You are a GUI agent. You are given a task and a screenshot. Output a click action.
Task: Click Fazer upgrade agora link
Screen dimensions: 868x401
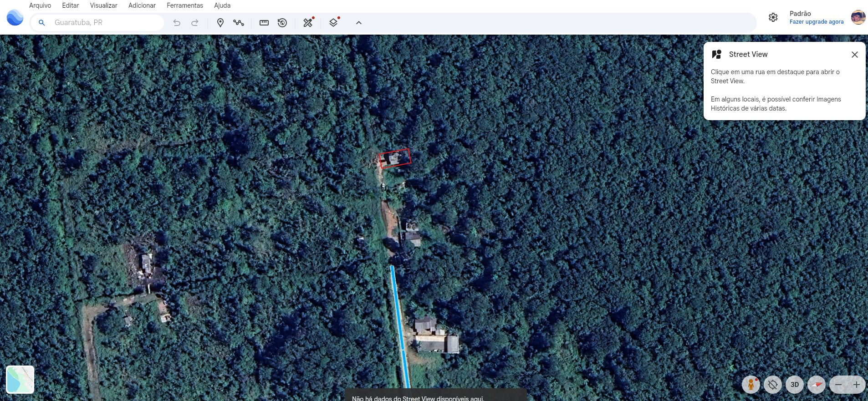(x=817, y=22)
